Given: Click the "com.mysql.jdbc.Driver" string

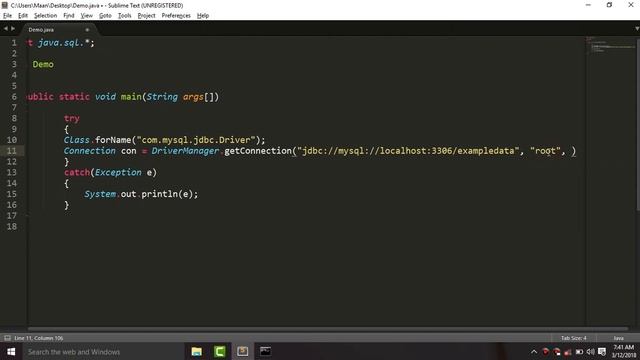Looking at the screenshot, I should click(196, 140).
